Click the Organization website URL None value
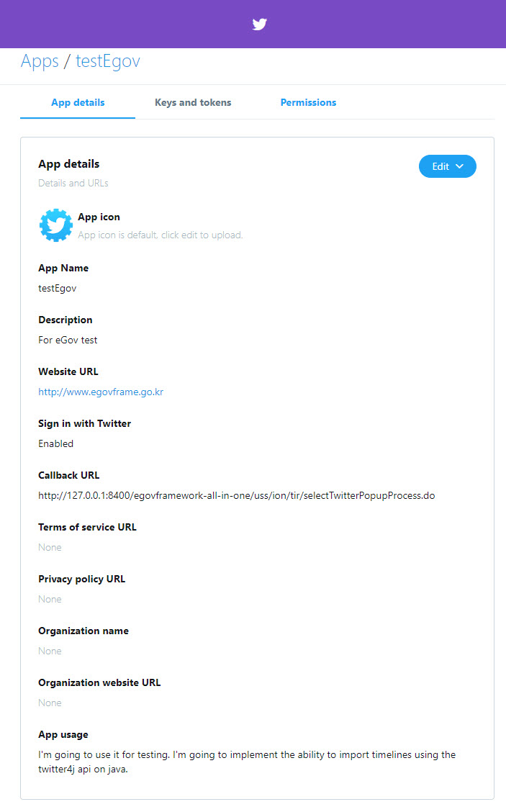 coord(50,703)
